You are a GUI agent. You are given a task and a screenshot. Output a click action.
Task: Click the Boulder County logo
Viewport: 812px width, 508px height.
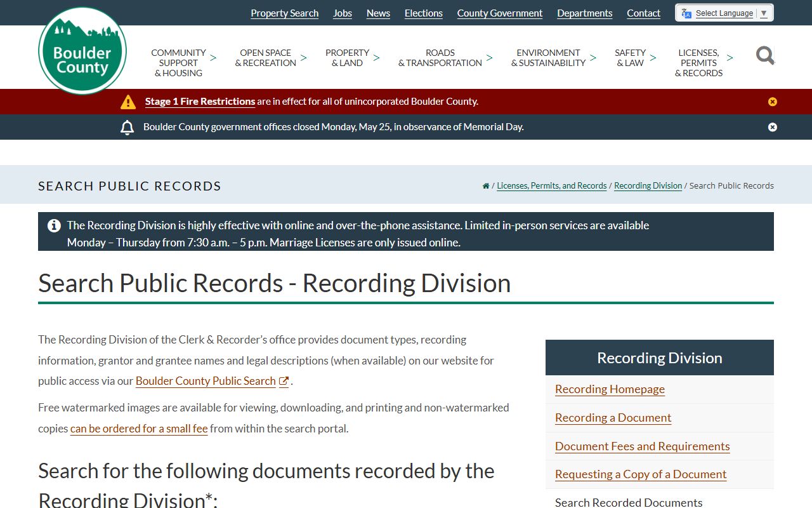pyautogui.click(x=82, y=51)
